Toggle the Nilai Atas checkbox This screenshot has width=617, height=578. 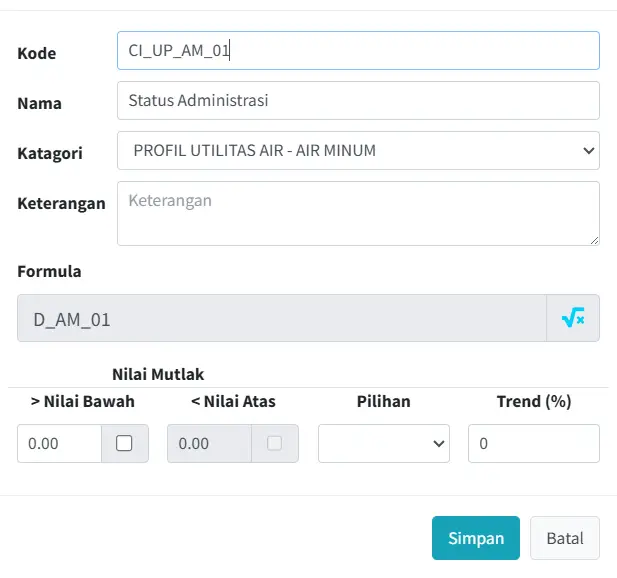point(274,443)
